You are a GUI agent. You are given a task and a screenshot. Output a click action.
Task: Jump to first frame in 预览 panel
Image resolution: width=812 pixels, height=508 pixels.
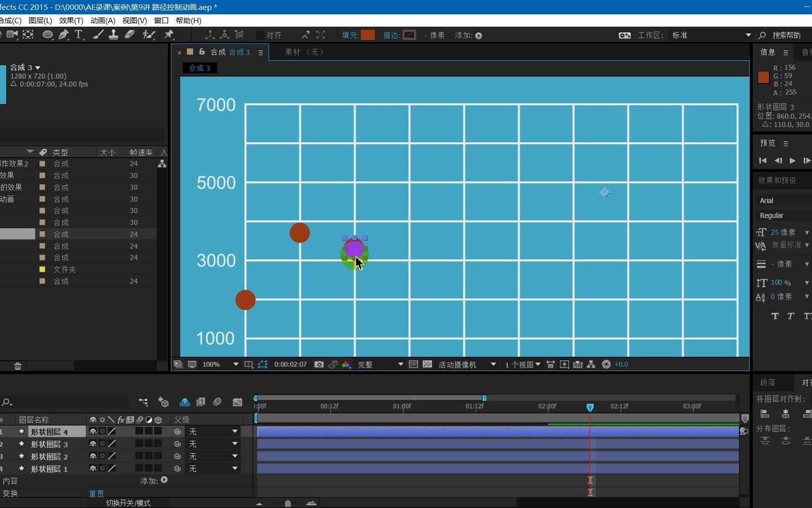click(x=763, y=161)
